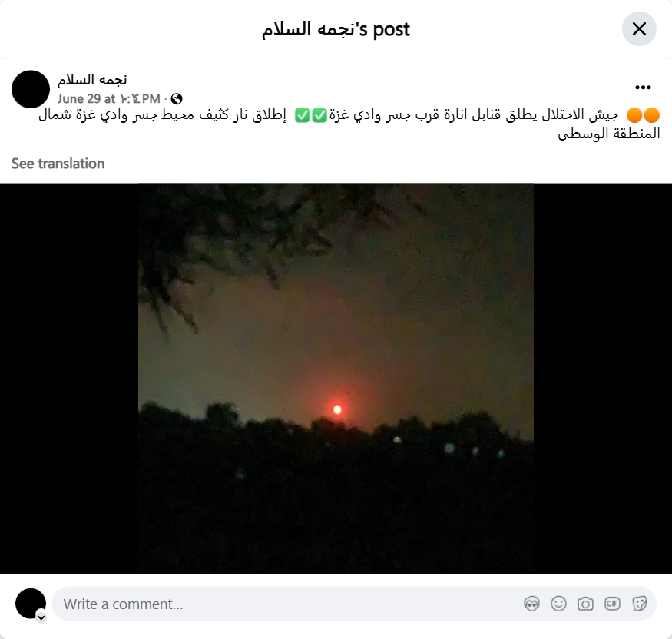Image resolution: width=672 pixels, height=639 pixels.
Task: Insert an avatar sticker in the comment
Action: click(x=531, y=604)
